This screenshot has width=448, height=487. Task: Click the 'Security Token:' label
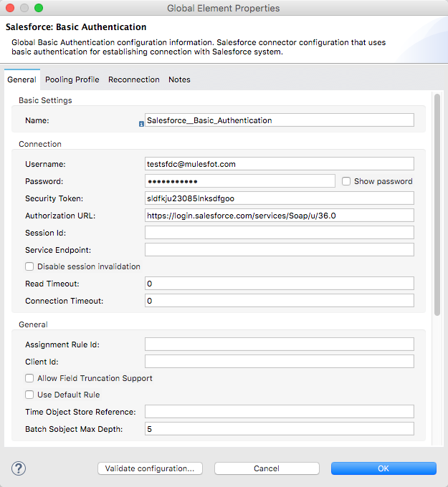54,198
